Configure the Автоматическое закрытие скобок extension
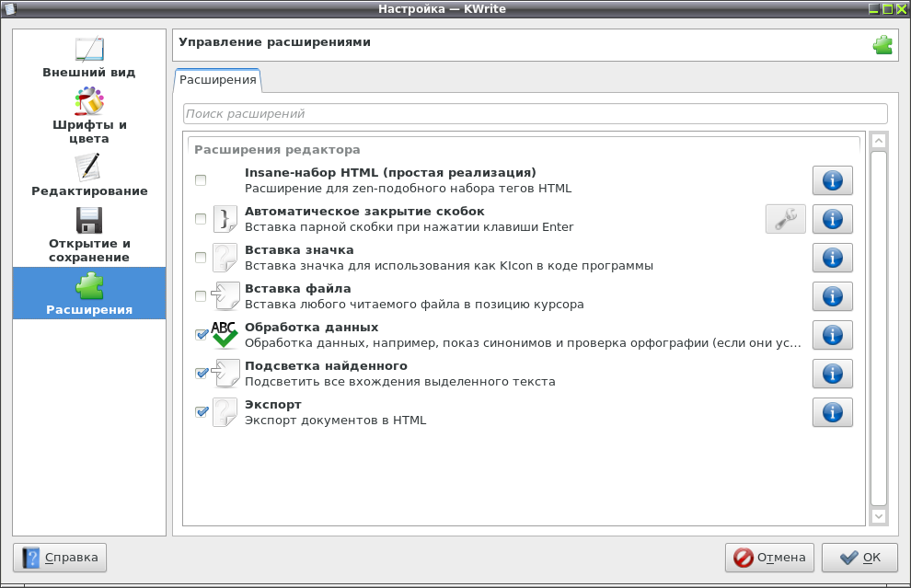This screenshot has width=911, height=588. (x=786, y=219)
